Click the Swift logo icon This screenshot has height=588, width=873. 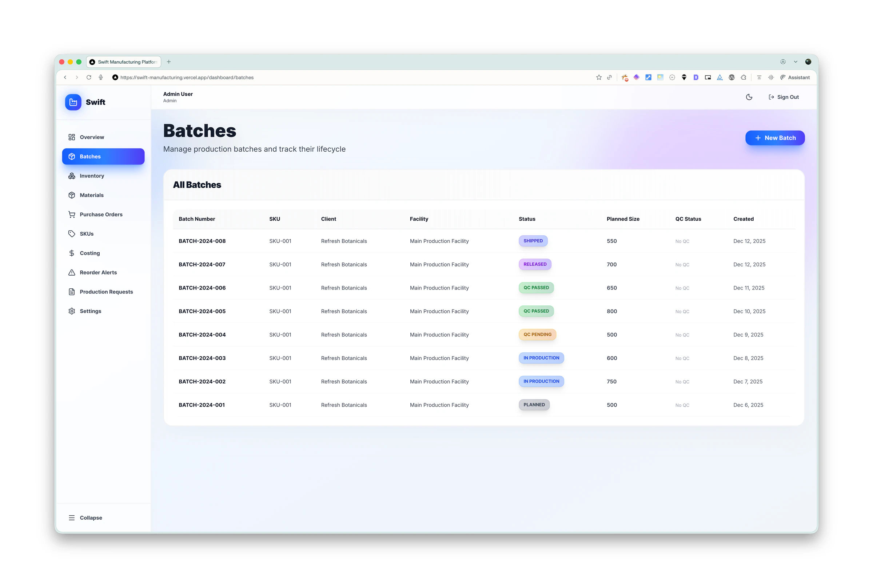pyautogui.click(x=73, y=102)
